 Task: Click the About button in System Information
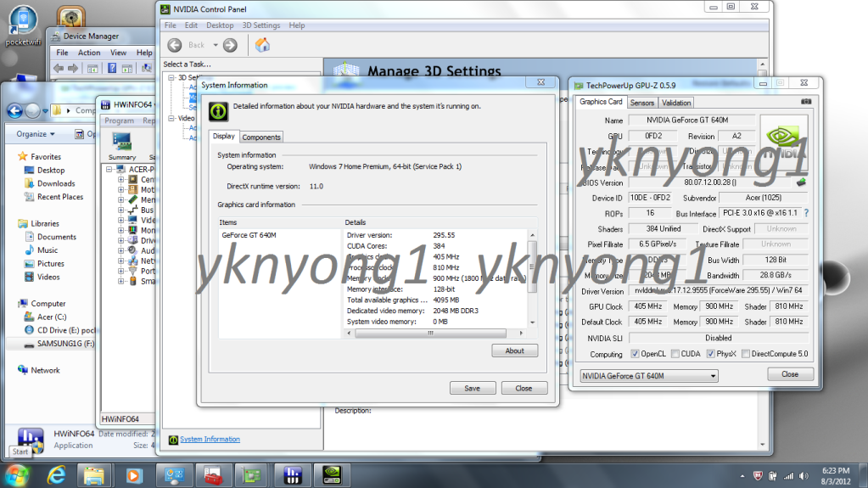(514, 351)
